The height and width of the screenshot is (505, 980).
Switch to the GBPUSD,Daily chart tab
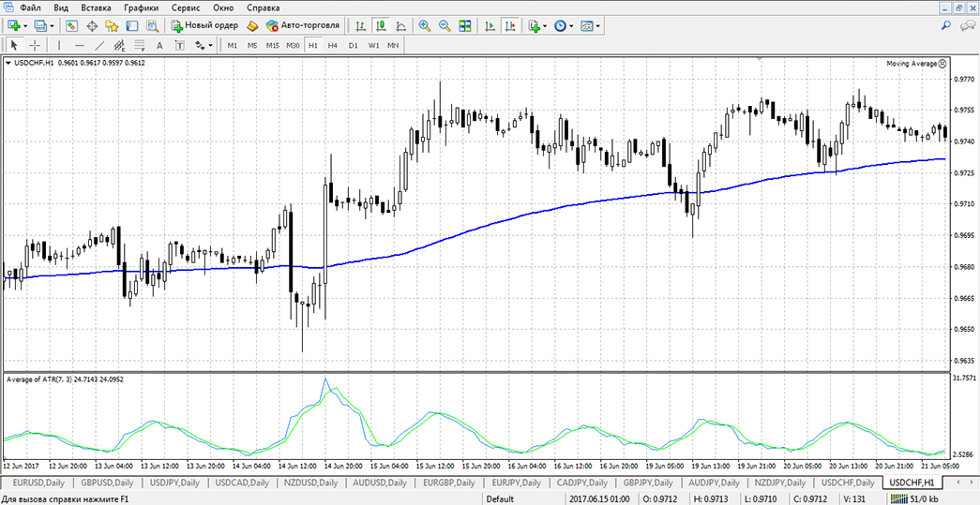(x=108, y=483)
